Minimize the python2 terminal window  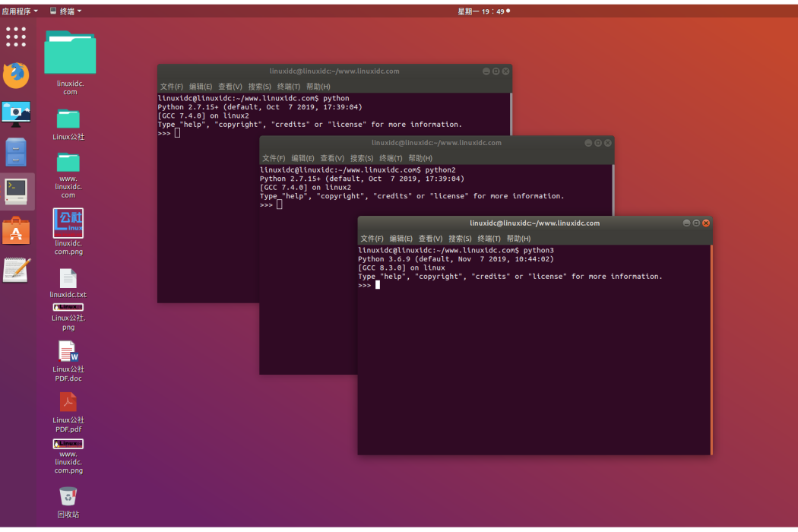[588, 143]
